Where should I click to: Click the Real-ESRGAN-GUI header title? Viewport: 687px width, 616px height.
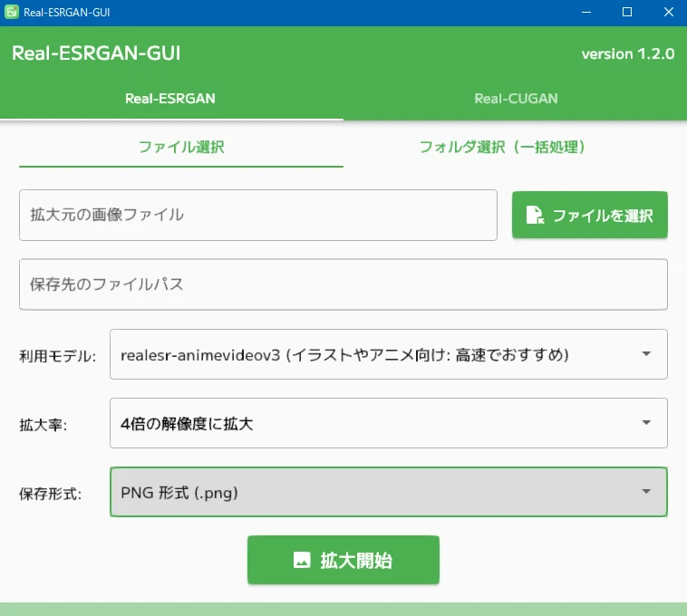click(96, 53)
